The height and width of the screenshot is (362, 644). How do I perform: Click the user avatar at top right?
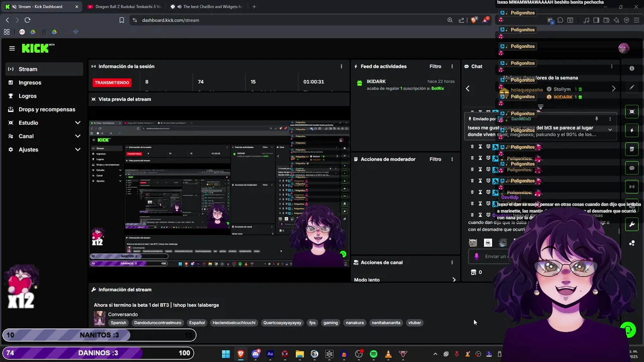point(624,48)
